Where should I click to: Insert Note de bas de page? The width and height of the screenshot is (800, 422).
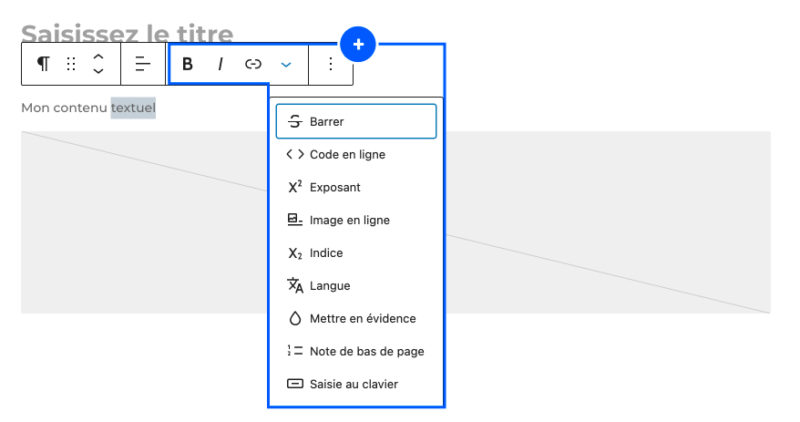(356, 351)
